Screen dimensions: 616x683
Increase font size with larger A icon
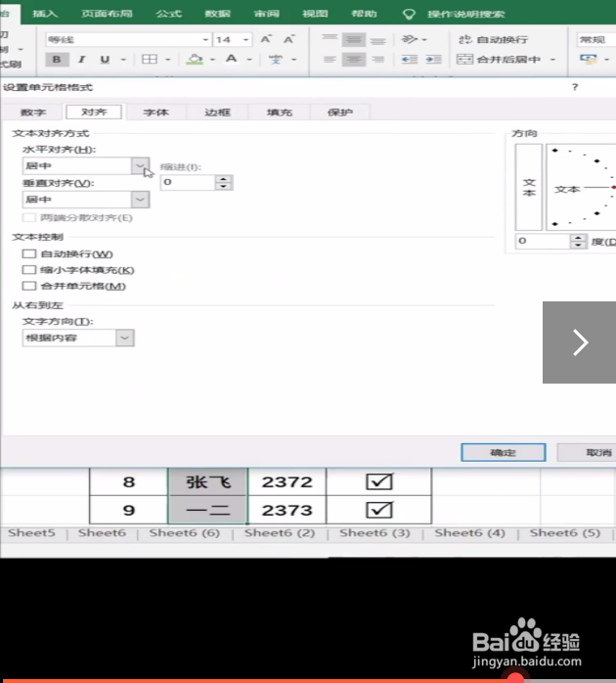tap(266, 40)
